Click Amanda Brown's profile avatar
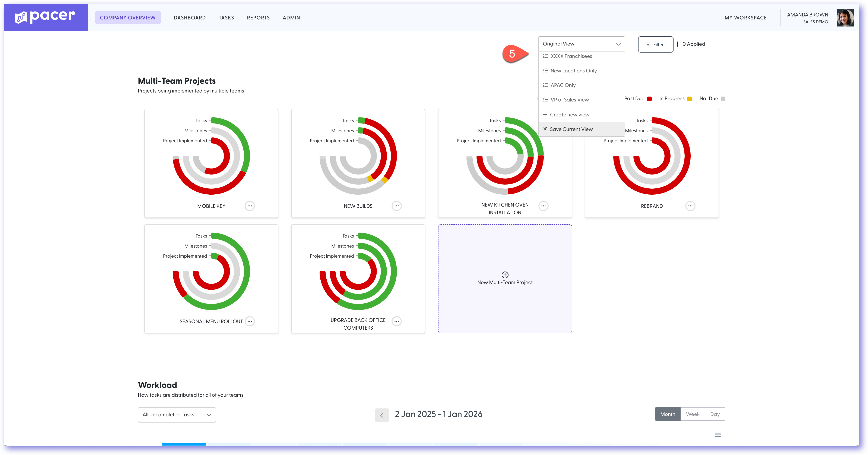The height and width of the screenshot is (455, 868). (845, 18)
